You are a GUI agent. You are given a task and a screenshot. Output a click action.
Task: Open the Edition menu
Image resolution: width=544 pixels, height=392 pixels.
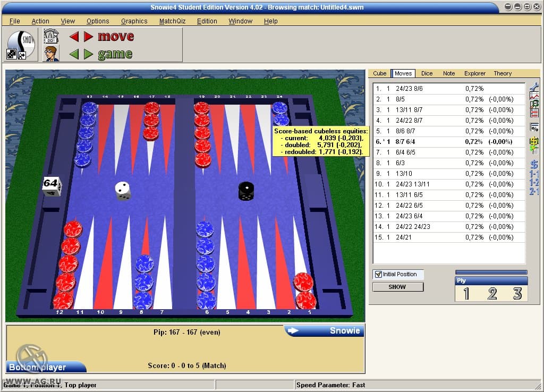coord(207,21)
